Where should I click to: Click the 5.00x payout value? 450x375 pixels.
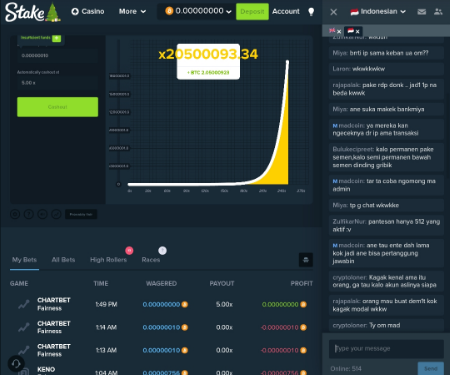point(224,304)
